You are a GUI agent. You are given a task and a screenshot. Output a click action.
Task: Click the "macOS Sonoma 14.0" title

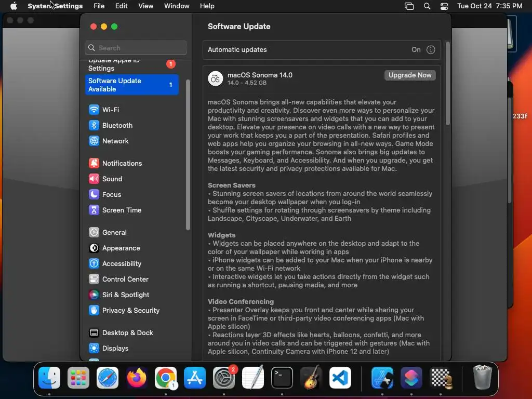[260, 75]
